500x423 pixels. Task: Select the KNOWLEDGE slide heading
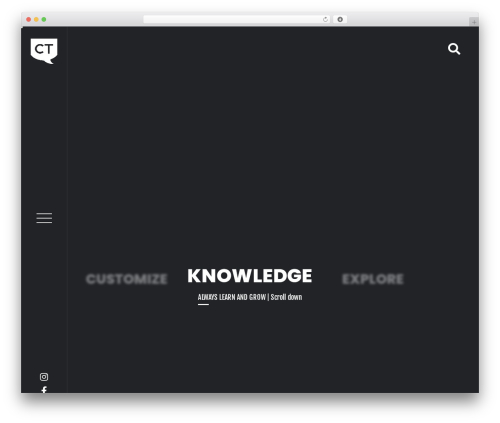point(250,276)
